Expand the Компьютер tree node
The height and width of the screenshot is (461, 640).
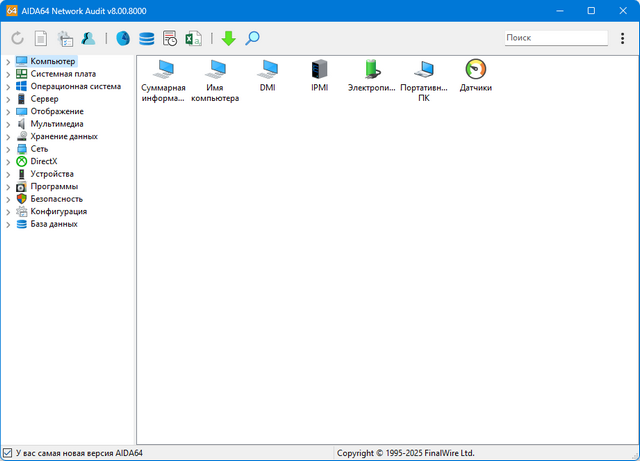pyautogui.click(x=8, y=62)
